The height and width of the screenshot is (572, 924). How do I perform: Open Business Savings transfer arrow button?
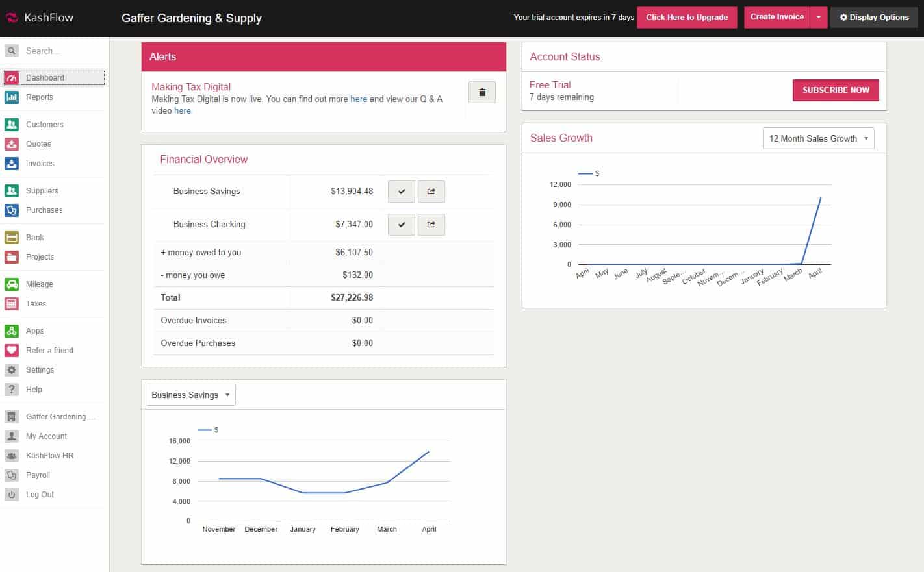[x=431, y=192]
